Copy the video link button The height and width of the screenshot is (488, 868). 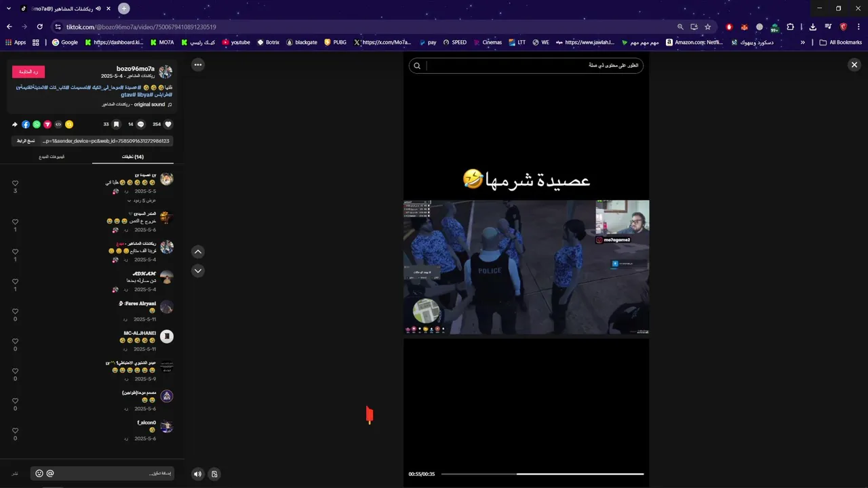(26, 141)
